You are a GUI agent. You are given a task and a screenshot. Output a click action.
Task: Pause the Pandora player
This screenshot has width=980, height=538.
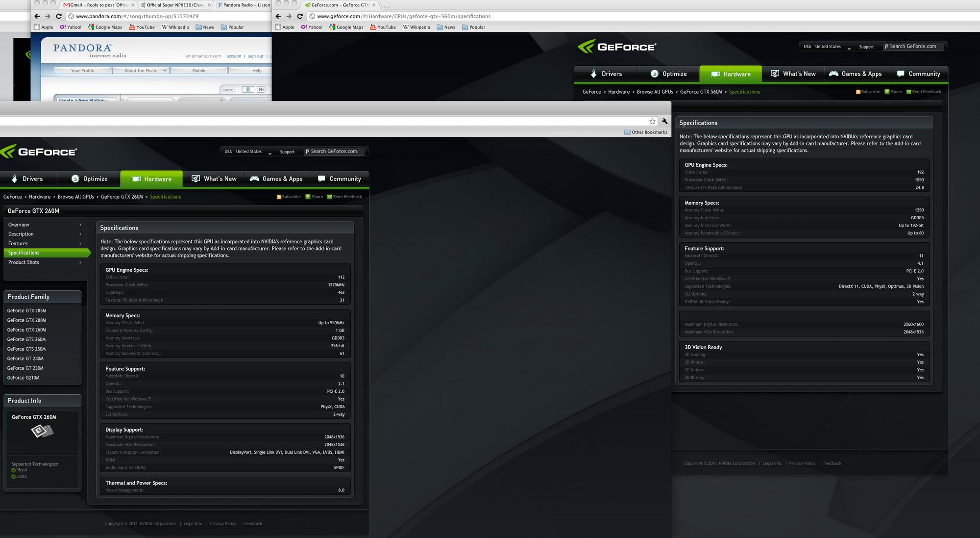point(248,90)
